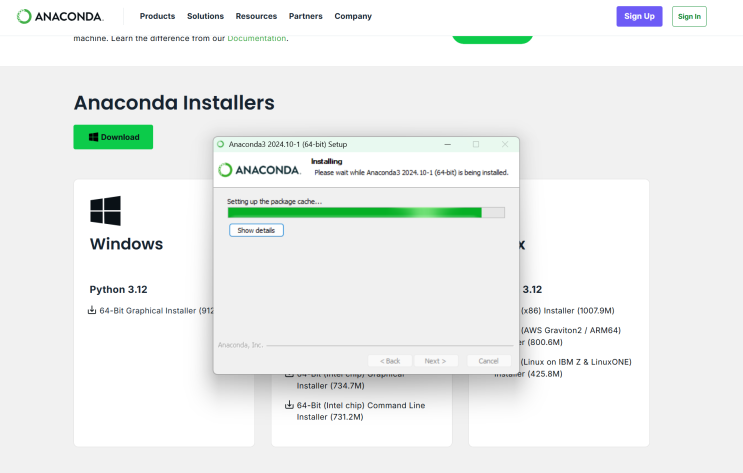743x473 pixels.
Task: Minimize the Anaconda3 Setup window
Action: pyautogui.click(x=447, y=144)
